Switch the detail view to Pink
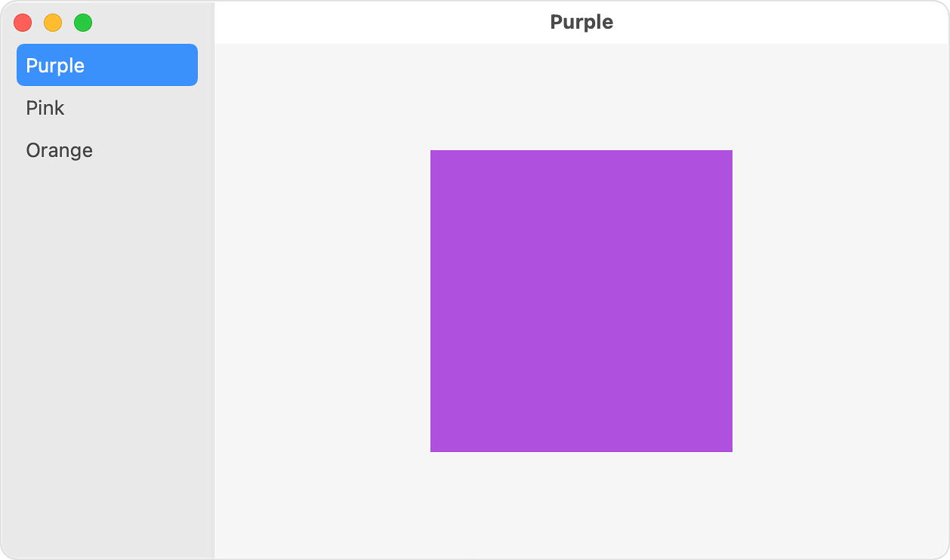Screen dimensions: 950x560 click(x=107, y=107)
